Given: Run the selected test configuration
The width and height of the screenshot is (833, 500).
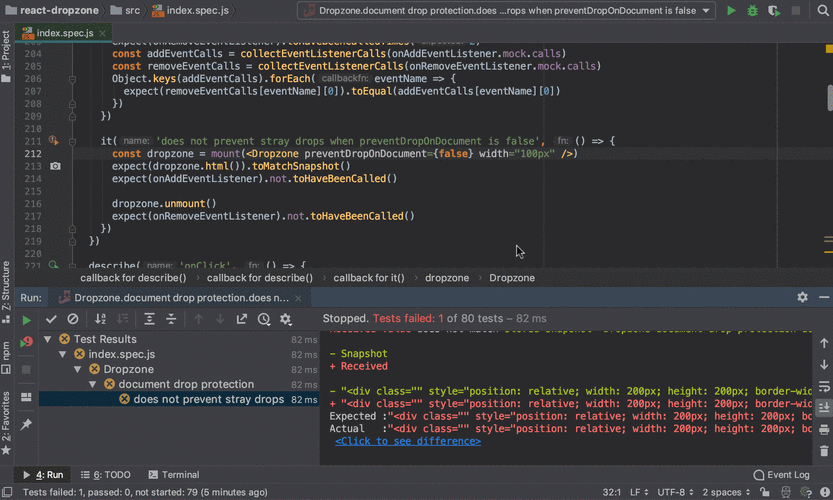Looking at the screenshot, I should tap(731, 11).
